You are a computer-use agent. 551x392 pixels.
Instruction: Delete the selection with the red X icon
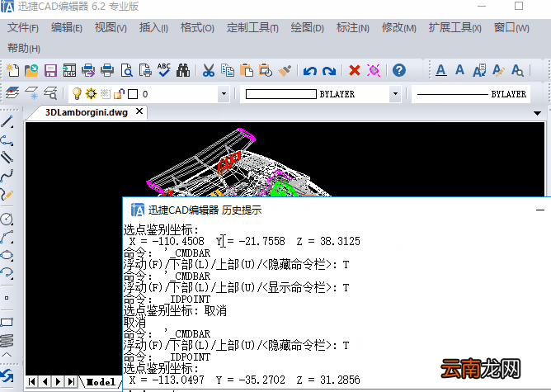pyautogui.click(x=355, y=70)
